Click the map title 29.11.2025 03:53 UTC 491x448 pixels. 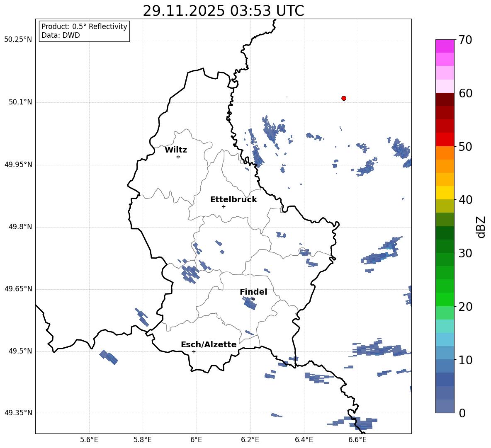pyautogui.click(x=223, y=11)
